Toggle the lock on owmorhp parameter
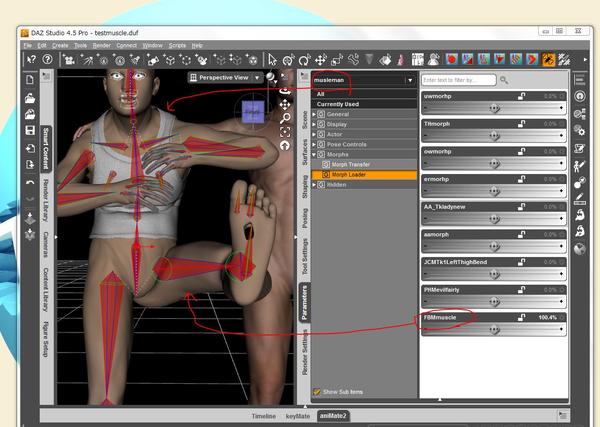Viewport: 600px width, 427px height. [521, 152]
